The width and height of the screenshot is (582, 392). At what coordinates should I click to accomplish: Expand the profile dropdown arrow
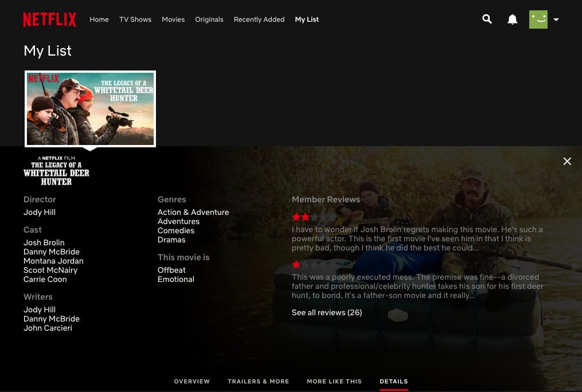pyautogui.click(x=556, y=19)
